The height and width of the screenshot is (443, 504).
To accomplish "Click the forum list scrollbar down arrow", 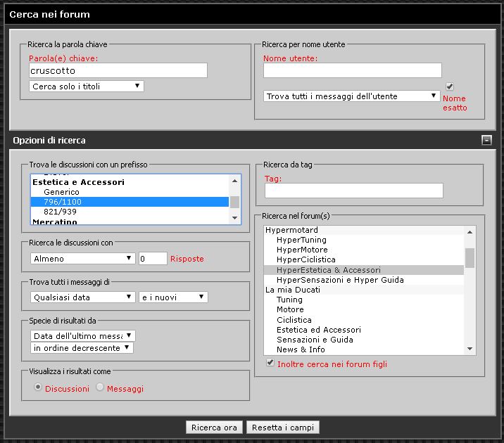I will 470,349.
